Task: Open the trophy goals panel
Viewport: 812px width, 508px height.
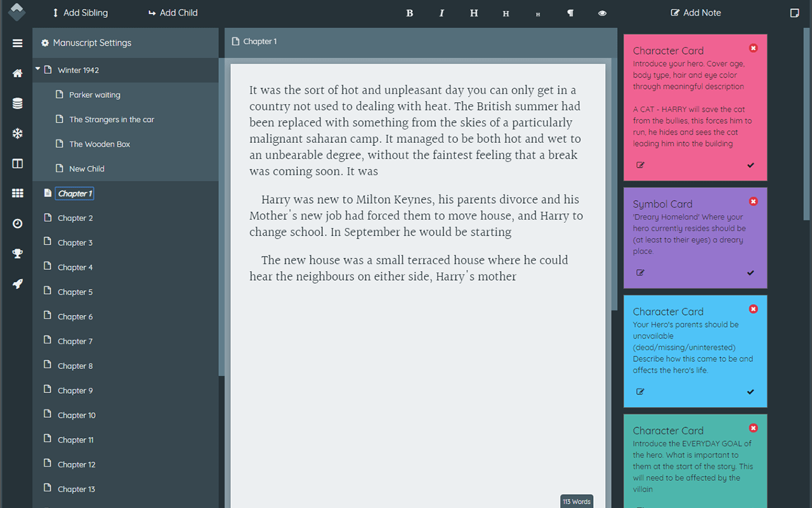Action: point(17,253)
